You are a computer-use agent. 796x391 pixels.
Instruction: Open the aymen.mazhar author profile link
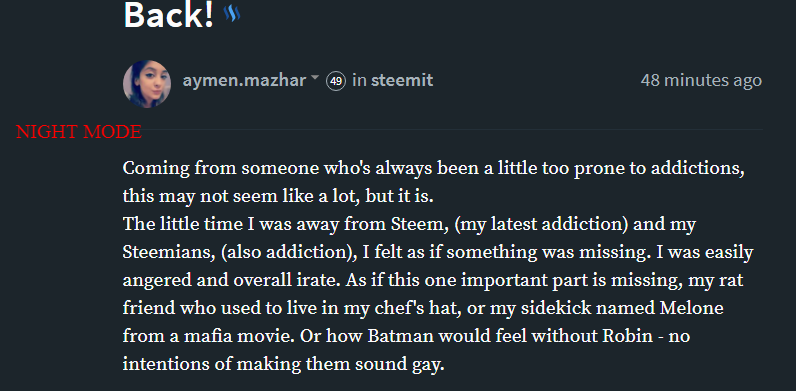[244, 80]
